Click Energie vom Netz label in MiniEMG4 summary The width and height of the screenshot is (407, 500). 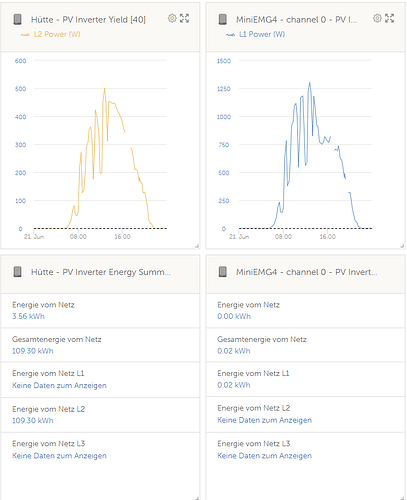[x=248, y=305]
